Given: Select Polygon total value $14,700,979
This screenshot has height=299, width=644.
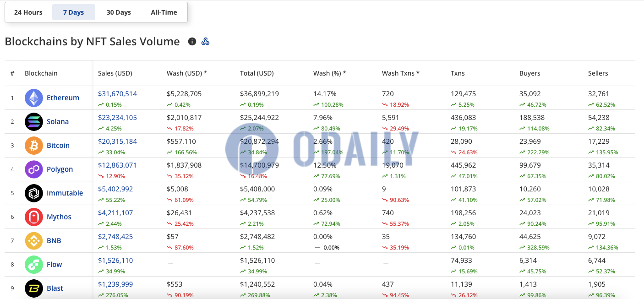Looking at the screenshot, I should (x=259, y=165).
